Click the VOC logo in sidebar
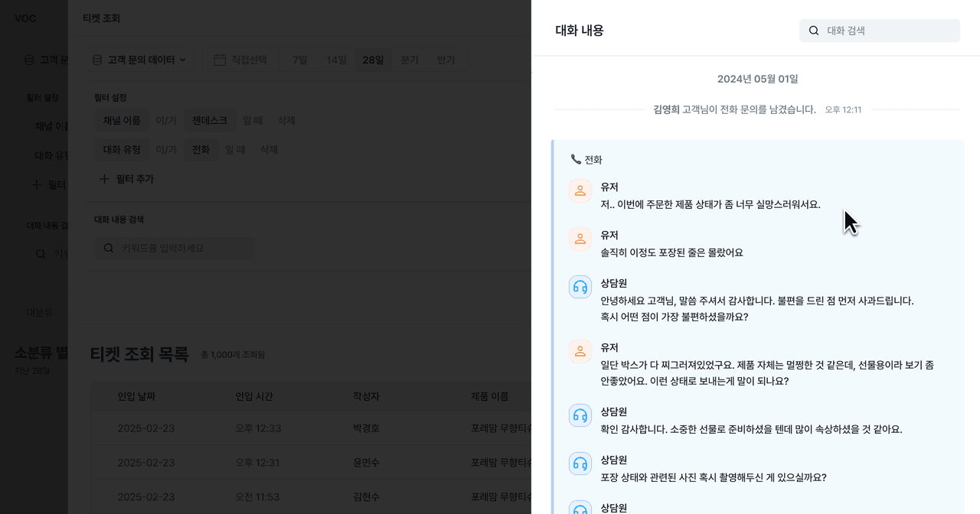The height and width of the screenshot is (514, 980). pos(25,18)
